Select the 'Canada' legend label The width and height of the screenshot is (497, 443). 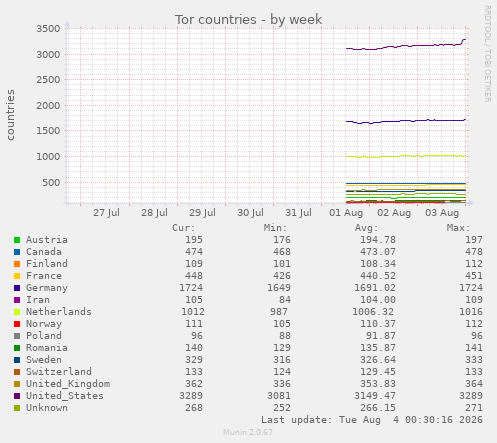tap(44, 252)
